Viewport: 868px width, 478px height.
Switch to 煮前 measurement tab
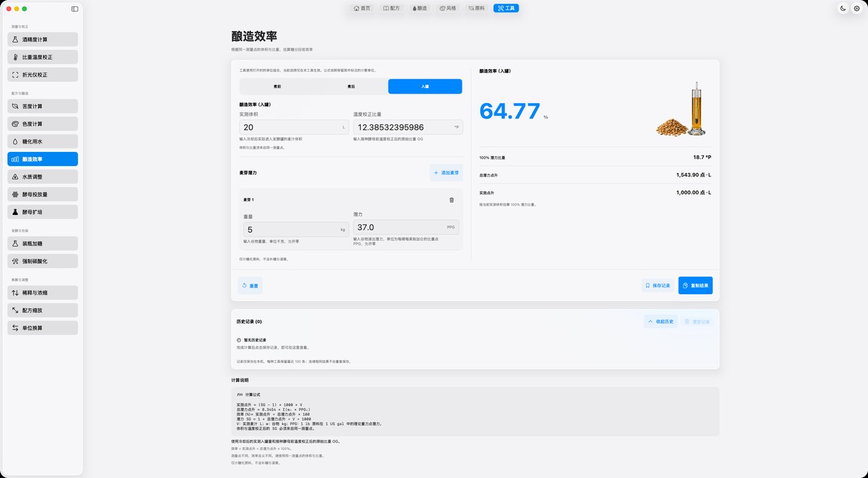point(277,86)
